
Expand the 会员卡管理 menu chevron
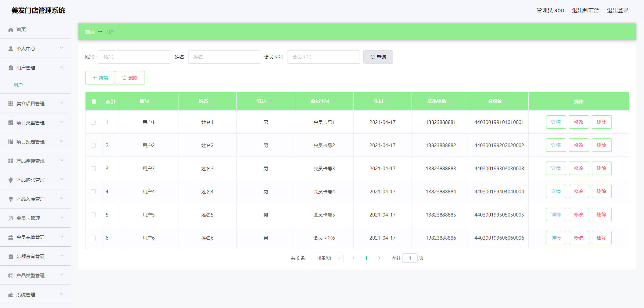click(62, 218)
